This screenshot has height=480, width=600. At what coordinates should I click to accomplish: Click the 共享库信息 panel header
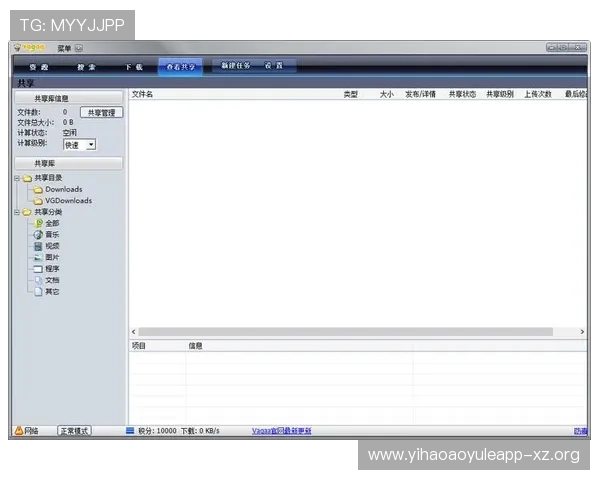[69, 98]
